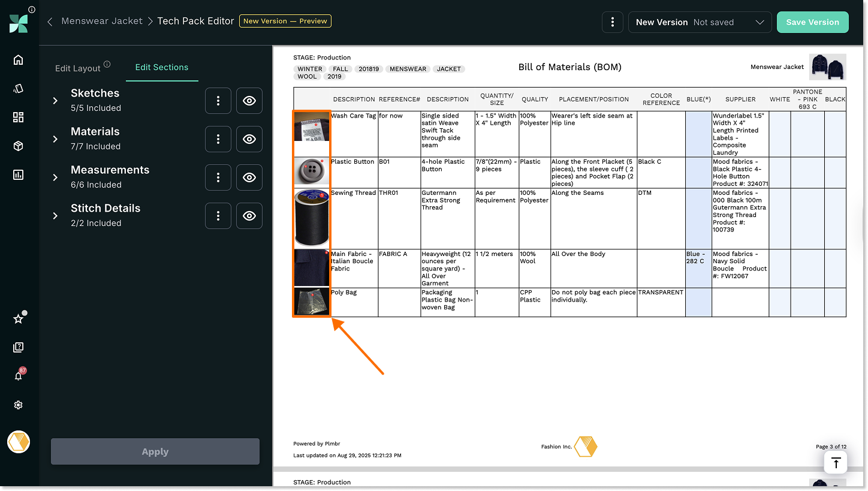The height and width of the screenshot is (491, 868).
Task: Open the dashboard grid icon in sidebar
Action: pos(18,117)
